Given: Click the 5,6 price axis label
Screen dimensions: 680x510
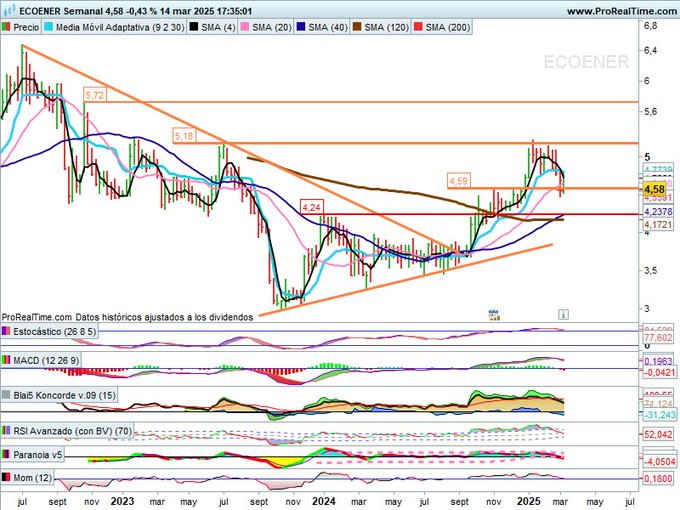Looking at the screenshot, I should pos(650,111).
